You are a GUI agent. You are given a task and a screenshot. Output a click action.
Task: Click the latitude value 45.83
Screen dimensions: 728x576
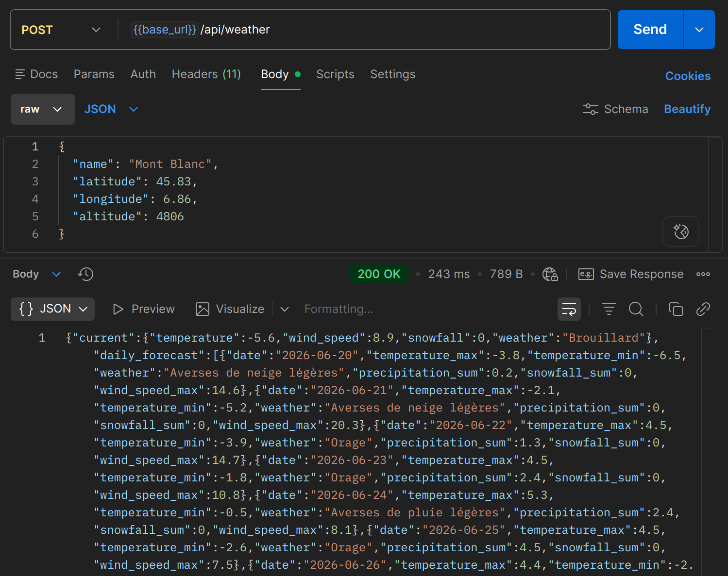pyautogui.click(x=173, y=181)
